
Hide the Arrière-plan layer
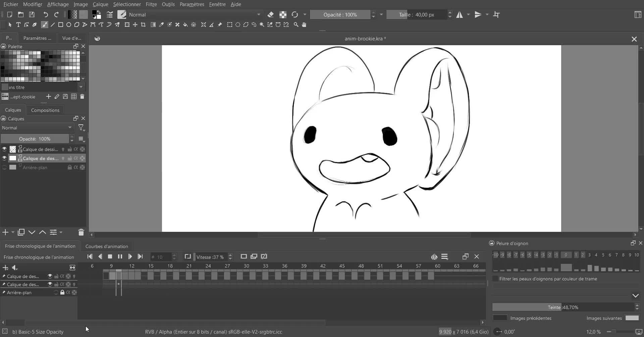(4, 167)
